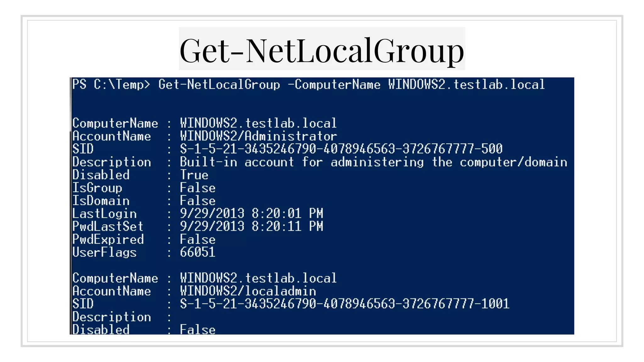The width and height of the screenshot is (644, 362).
Task: Click the 'IsDomain' property label
Action: pos(101,201)
